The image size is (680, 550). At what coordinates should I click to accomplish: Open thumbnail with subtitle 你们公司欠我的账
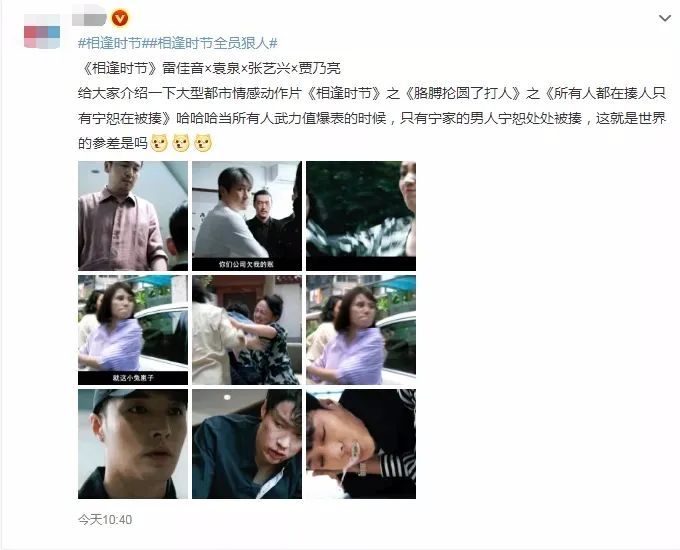pyautogui.click(x=247, y=216)
